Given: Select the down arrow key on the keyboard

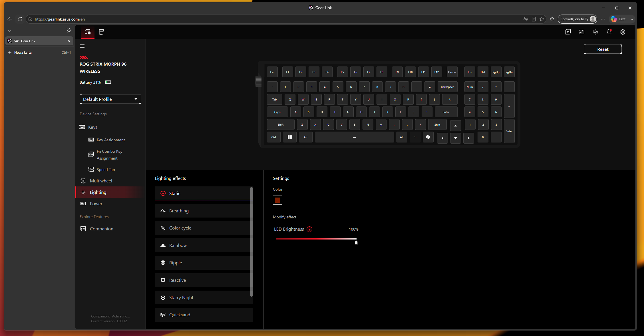Looking at the screenshot, I should tap(456, 138).
